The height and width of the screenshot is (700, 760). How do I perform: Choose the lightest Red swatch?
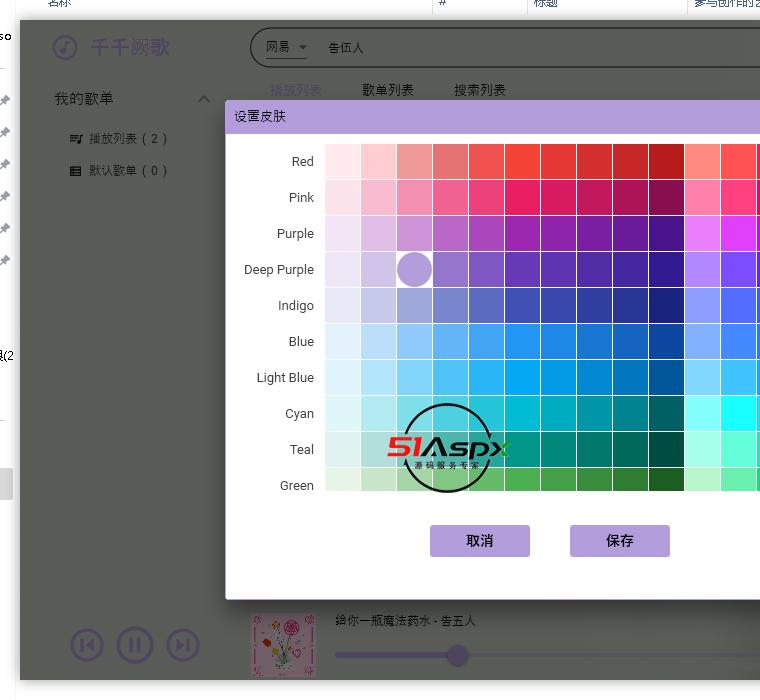(342, 162)
